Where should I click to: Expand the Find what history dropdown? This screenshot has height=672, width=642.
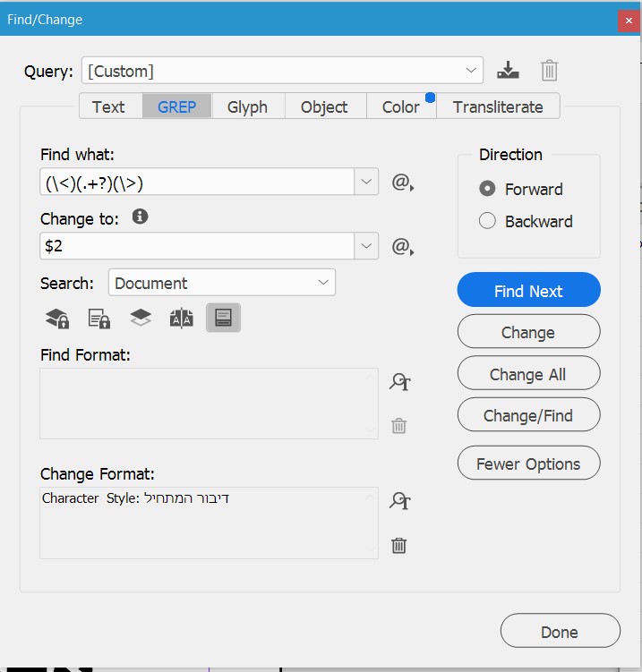click(367, 183)
